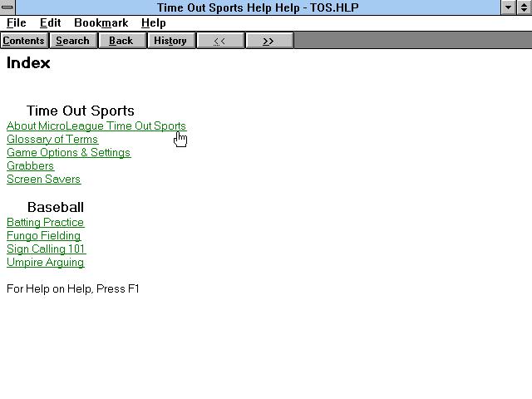The height and width of the screenshot is (399, 532).
Task: Restore window with the up-down arrow button
Action: [525, 7]
